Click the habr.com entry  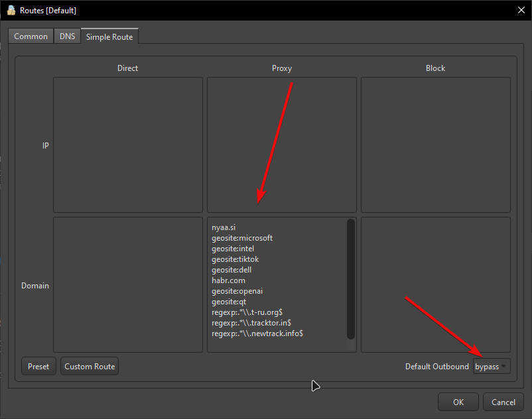228,280
